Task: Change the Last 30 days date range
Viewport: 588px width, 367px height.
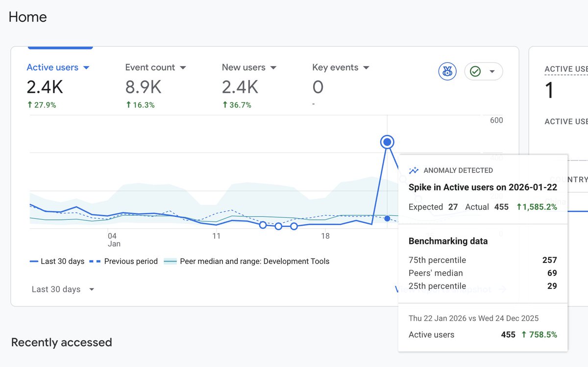Action: (63, 289)
